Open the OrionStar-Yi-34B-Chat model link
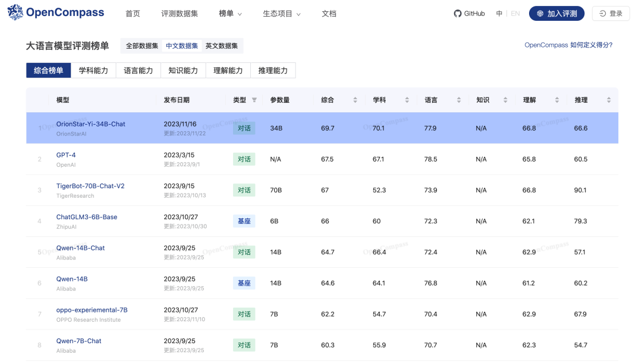The height and width of the screenshot is (364, 642). click(90, 124)
